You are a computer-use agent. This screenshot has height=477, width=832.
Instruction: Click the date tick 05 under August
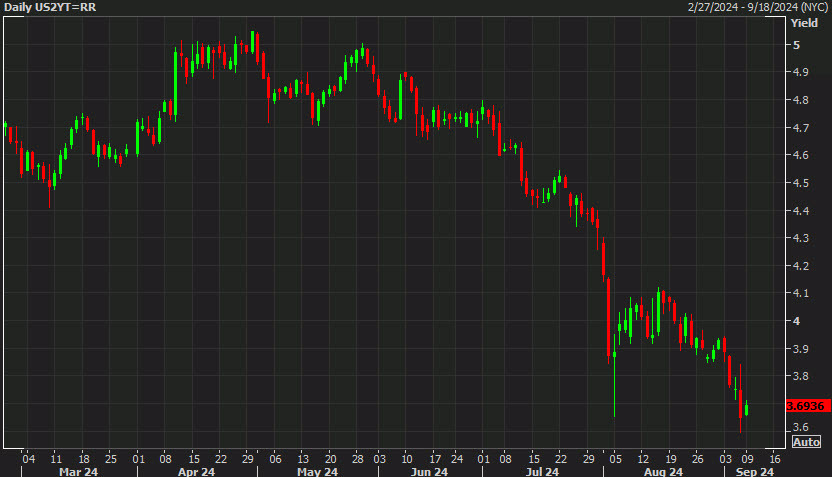[x=616, y=459]
